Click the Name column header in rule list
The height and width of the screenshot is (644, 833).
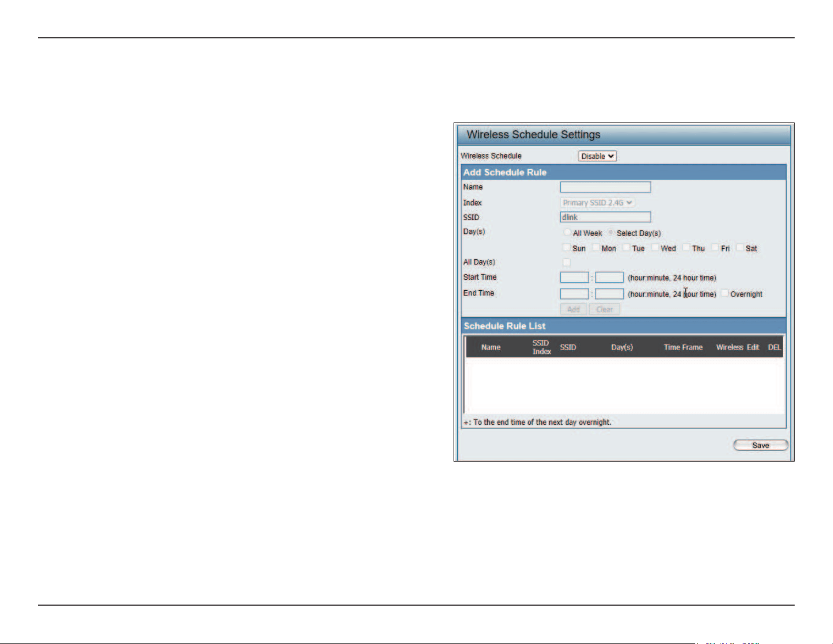coord(491,347)
